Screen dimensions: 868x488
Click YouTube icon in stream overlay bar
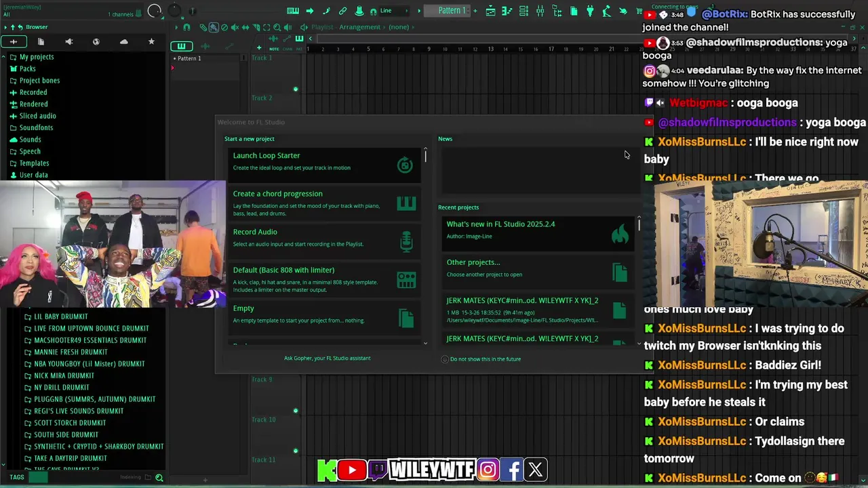pyautogui.click(x=352, y=470)
